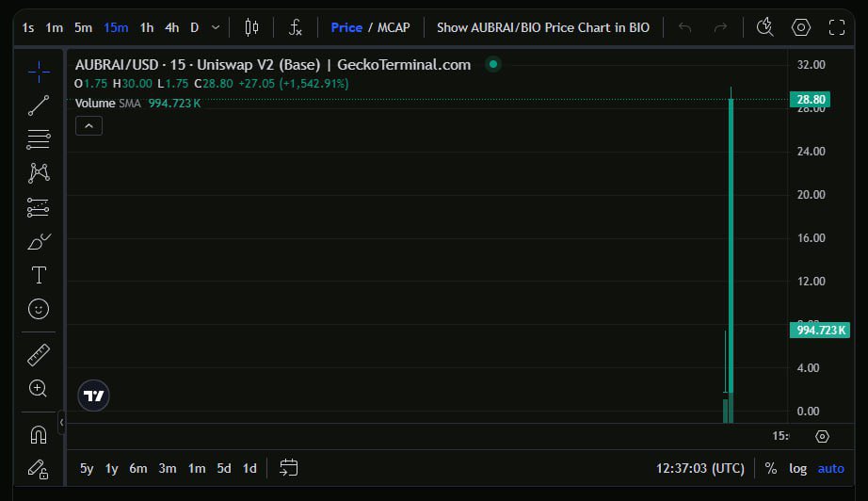The image size is (868, 501).
Task: Toggle auto scale mode
Action: 831,468
